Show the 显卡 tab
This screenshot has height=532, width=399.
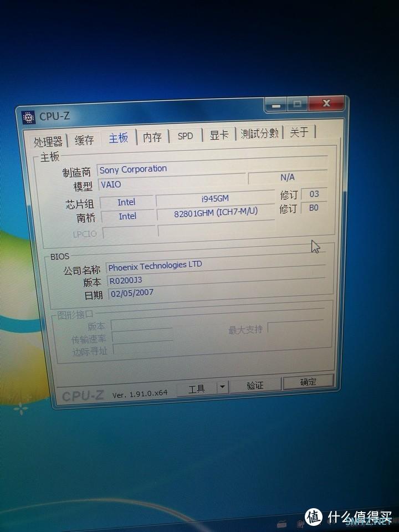pyautogui.click(x=219, y=135)
